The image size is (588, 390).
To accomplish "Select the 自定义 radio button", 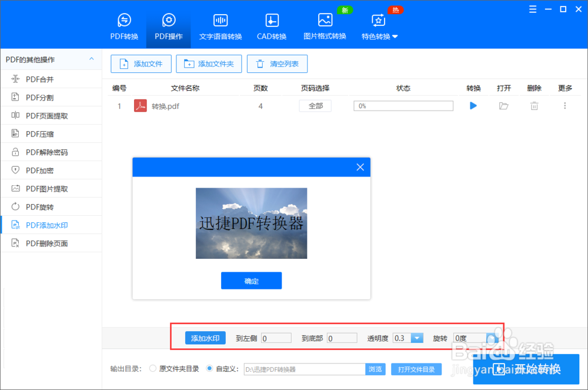I will [x=210, y=369].
